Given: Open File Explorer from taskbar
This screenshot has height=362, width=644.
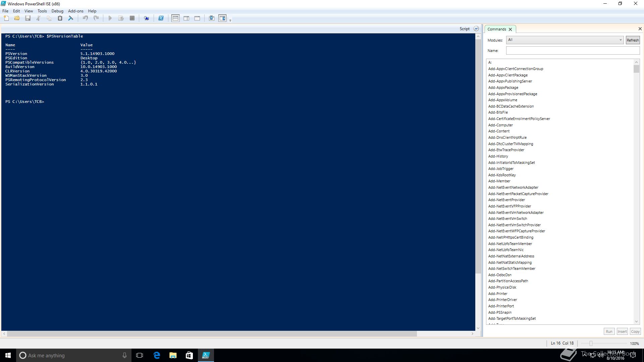Looking at the screenshot, I should click(x=173, y=355).
